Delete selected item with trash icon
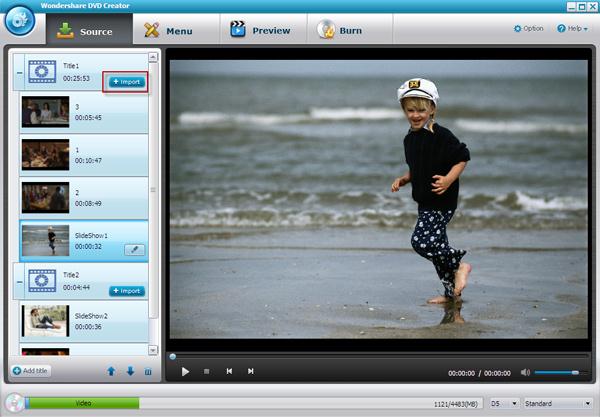Viewport: 600px width, 417px height. tap(148, 371)
